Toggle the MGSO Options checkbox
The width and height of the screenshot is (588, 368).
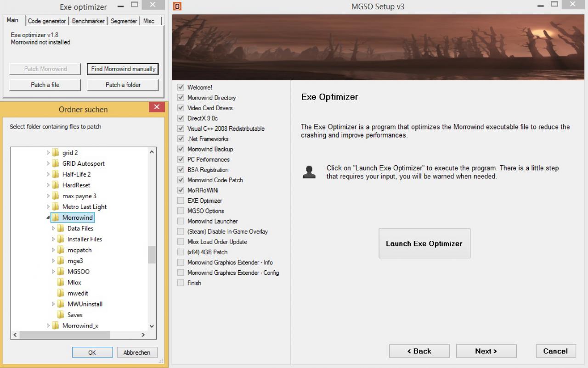pyautogui.click(x=181, y=211)
